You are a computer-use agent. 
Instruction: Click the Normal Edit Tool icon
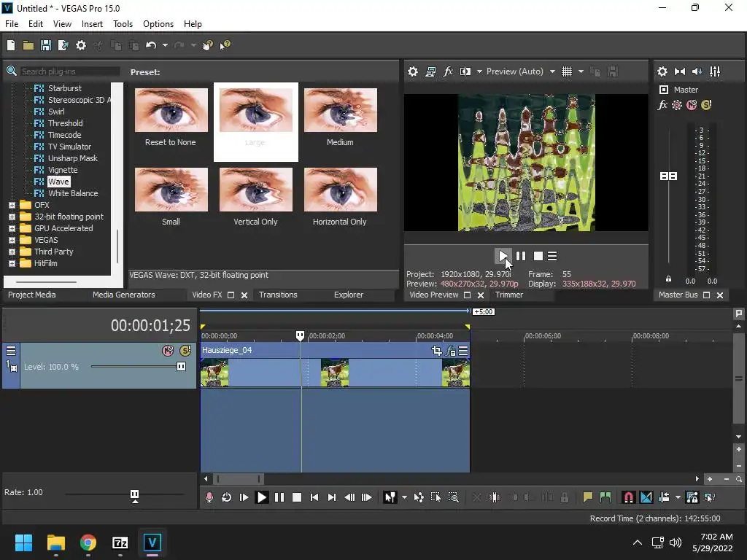click(x=390, y=497)
